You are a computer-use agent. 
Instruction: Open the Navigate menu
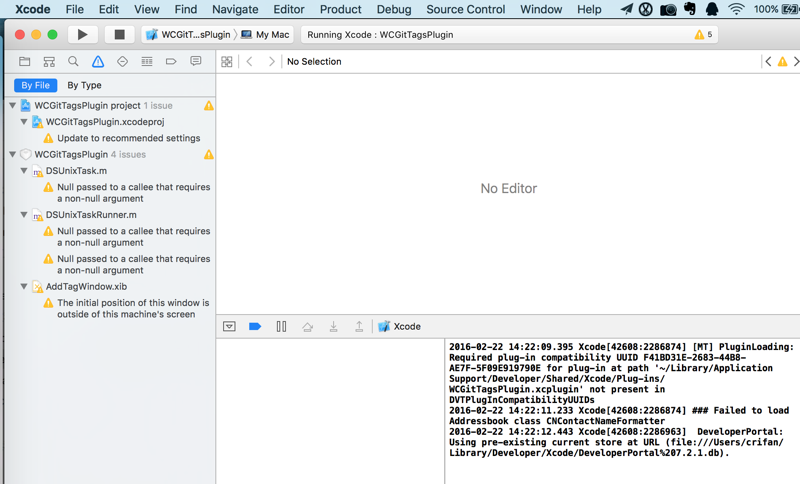tap(235, 9)
